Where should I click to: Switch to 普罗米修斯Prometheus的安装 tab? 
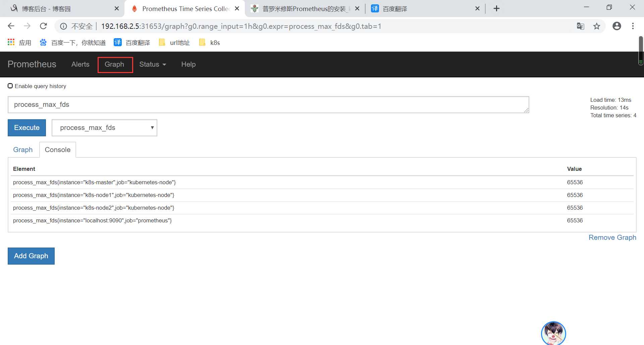coord(304,9)
